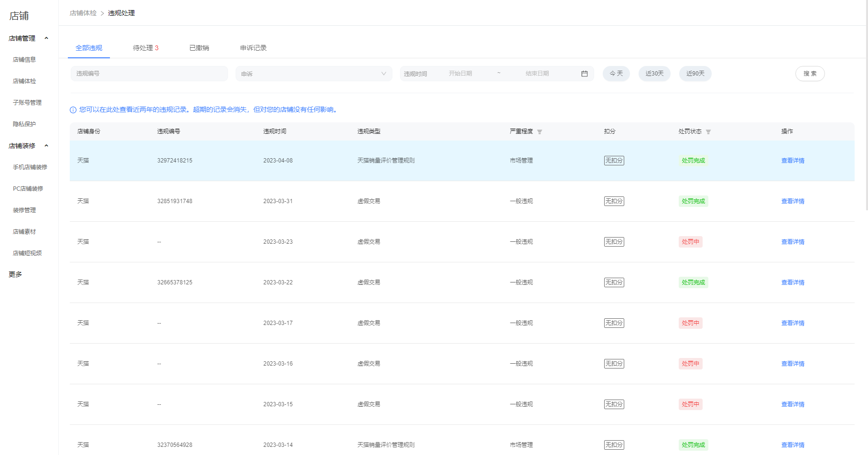Click the 违规类型 column header
868x455 pixels.
tap(369, 131)
